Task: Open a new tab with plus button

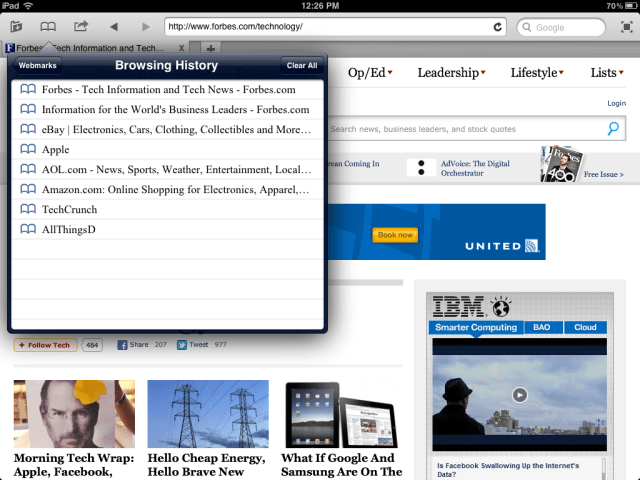Action: 211,48
